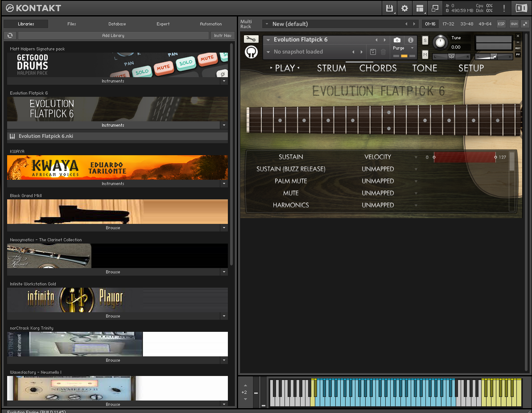Viewport: 532px width, 413px height.
Task: Open Sustain (Buzz Release) UNMAPPED dropdown
Action: point(416,169)
